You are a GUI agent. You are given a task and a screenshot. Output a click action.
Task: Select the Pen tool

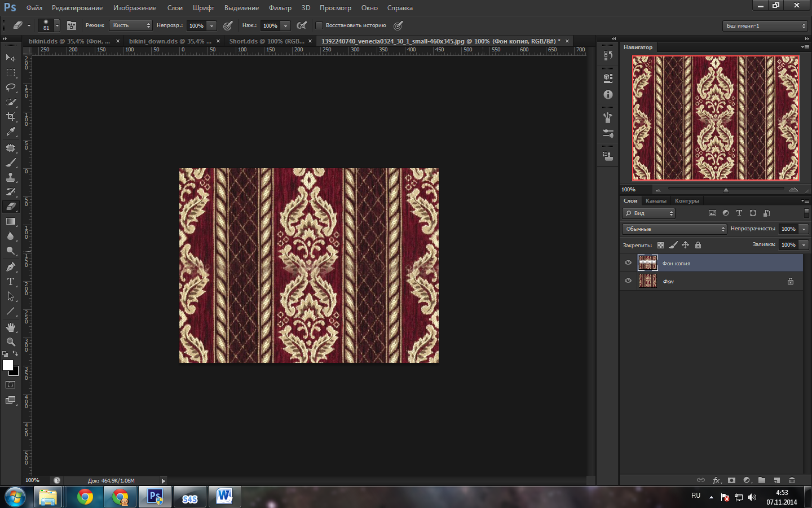tap(11, 267)
